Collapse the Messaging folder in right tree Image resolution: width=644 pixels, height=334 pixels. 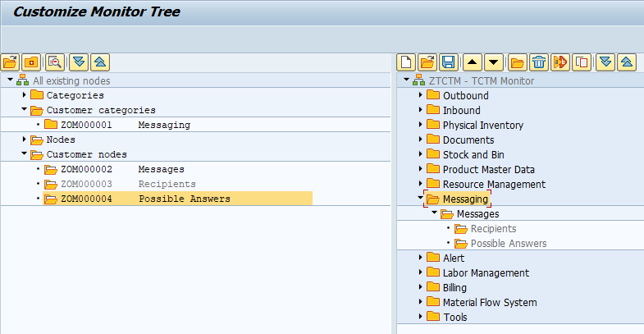[x=421, y=199]
